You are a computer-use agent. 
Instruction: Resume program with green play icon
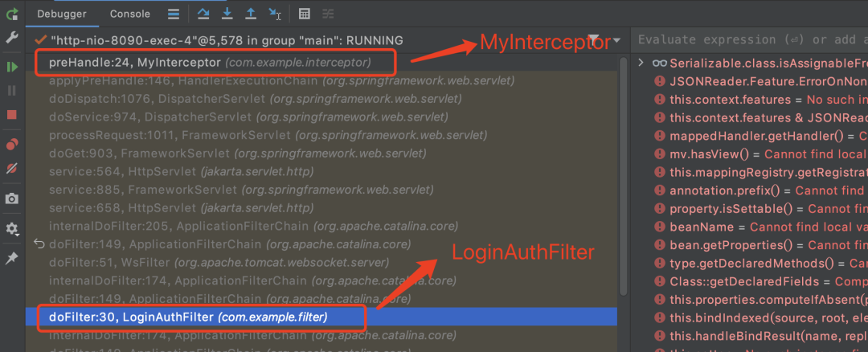click(11, 67)
